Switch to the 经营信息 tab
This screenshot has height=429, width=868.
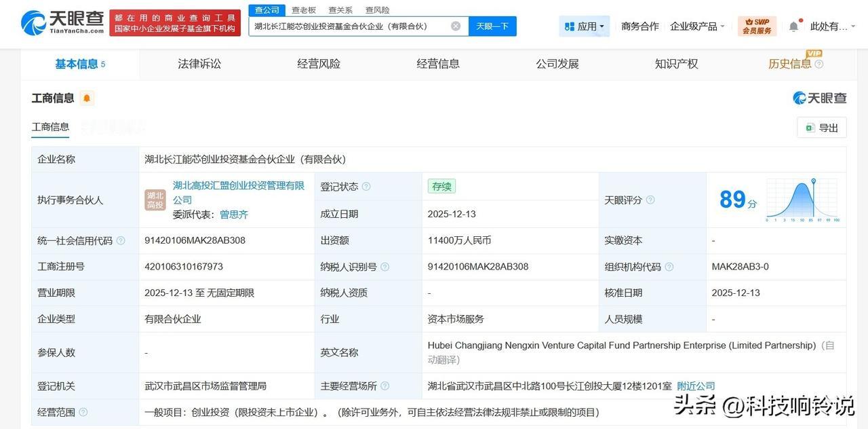[x=438, y=64]
